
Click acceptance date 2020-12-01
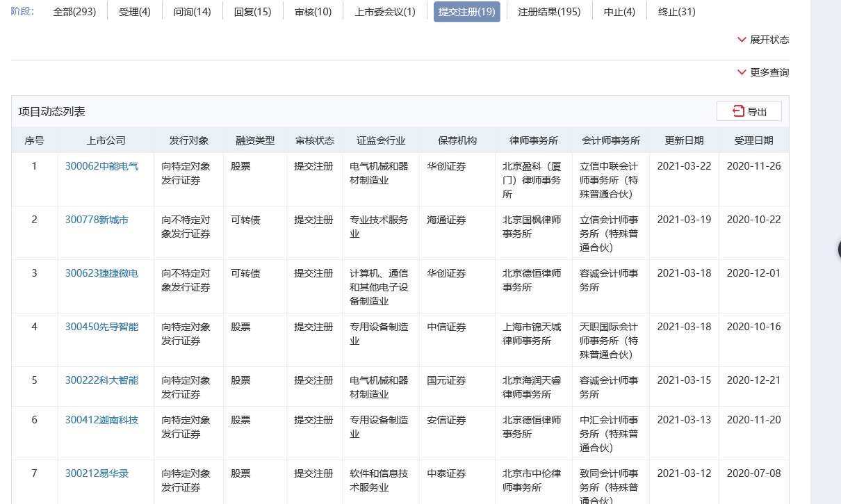pyautogui.click(x=754, y=273)
